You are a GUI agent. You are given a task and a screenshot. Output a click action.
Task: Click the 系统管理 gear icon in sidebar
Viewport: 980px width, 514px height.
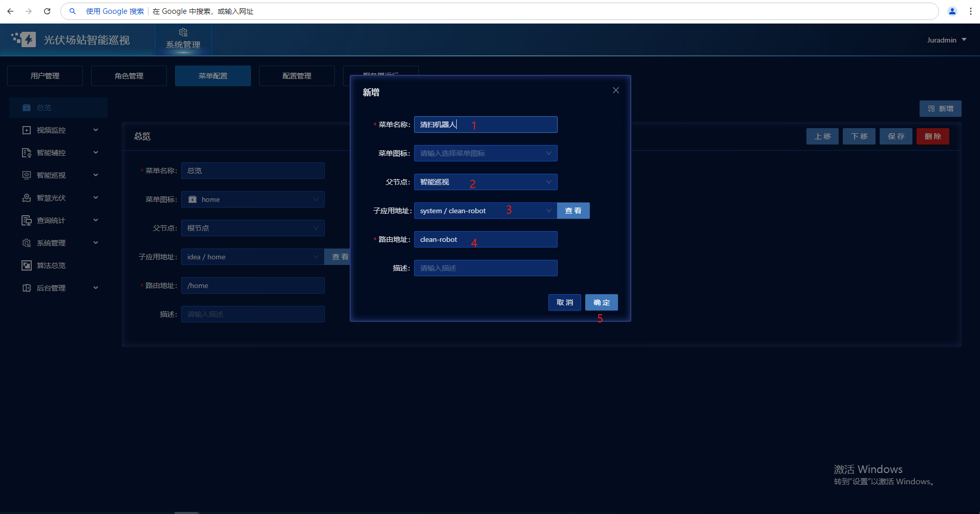point(27,243)
